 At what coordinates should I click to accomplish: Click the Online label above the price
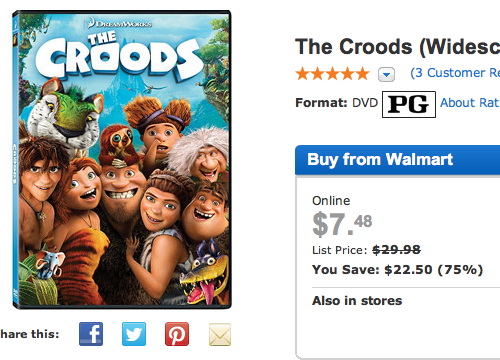331,201
